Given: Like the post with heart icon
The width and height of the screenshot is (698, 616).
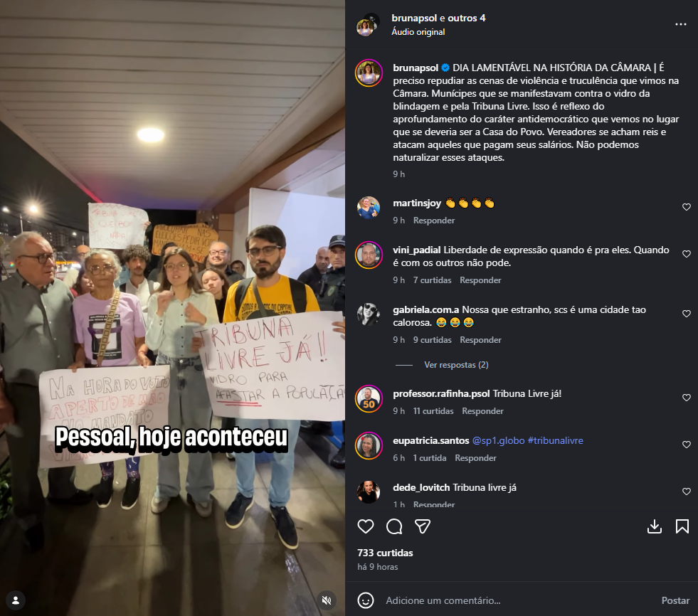Looking at the screenshot, I should coord(366,526).
